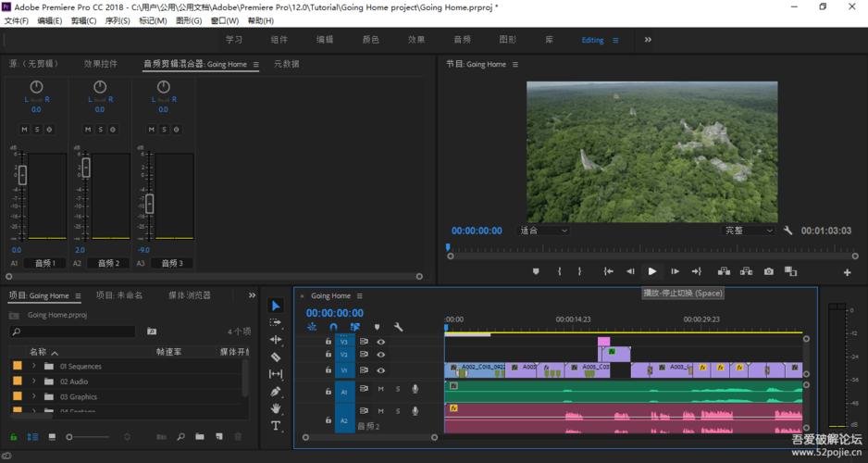Open the 颜色 workspace
Screen dimensions: 868x463
click(x=370, y=40)
